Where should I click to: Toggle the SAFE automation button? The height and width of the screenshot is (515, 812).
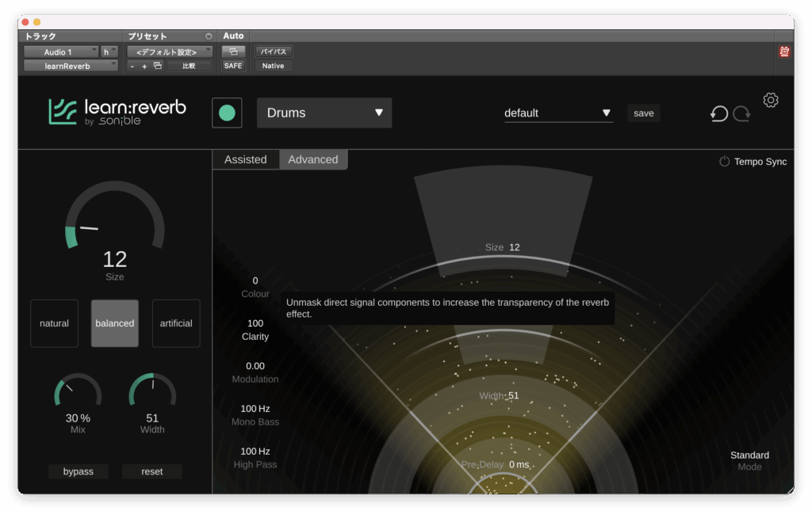coord(233,66)
